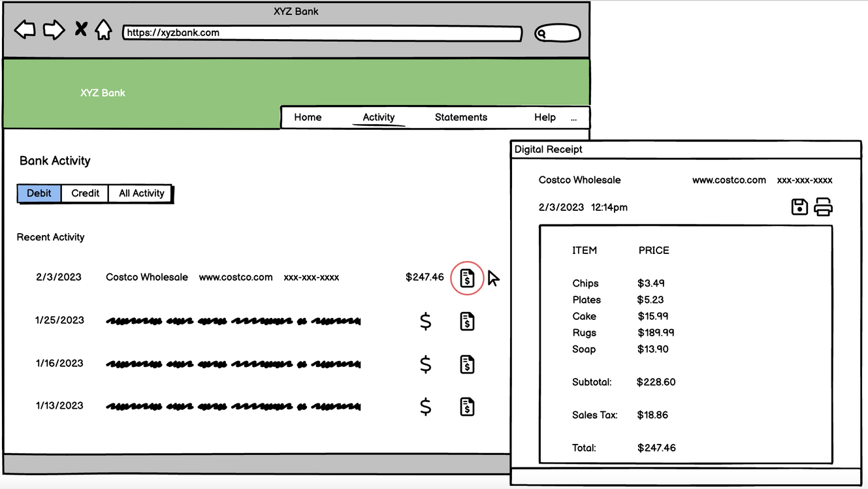The height and width of the screenshot is (489, 868).
Task: Click the URL address bar
Action: point(323,33)
